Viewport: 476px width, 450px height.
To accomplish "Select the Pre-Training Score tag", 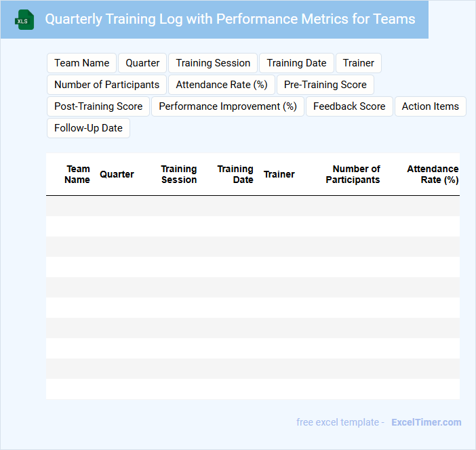I will (325, 85).
